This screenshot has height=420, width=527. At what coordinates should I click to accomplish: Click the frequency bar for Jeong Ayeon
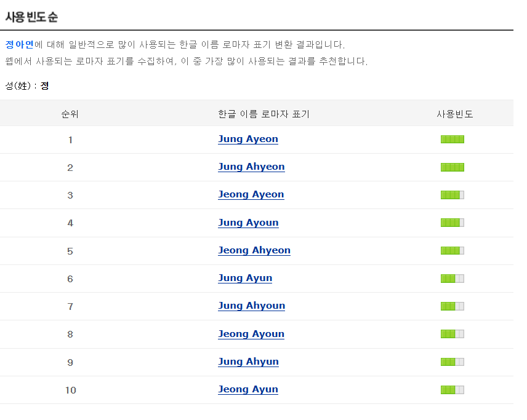(453, 195)
